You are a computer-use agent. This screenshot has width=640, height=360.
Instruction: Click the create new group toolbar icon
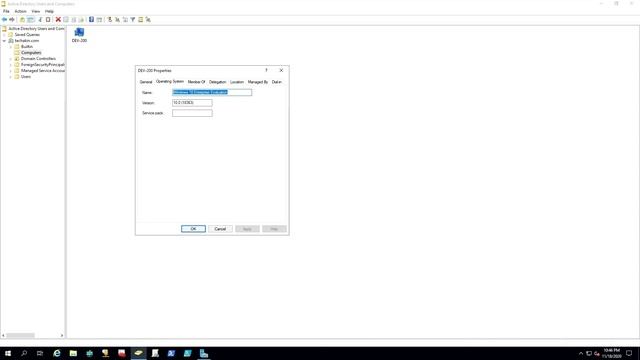point(118,20)
